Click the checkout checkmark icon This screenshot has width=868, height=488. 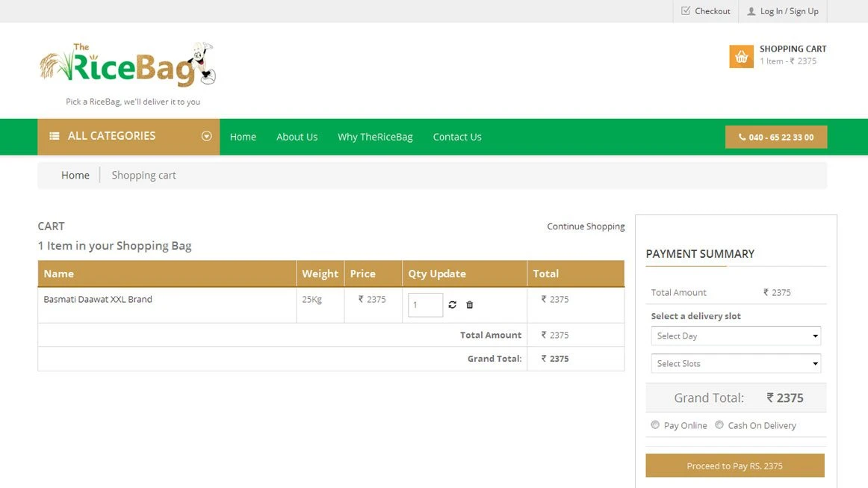(x=686, y=11)
